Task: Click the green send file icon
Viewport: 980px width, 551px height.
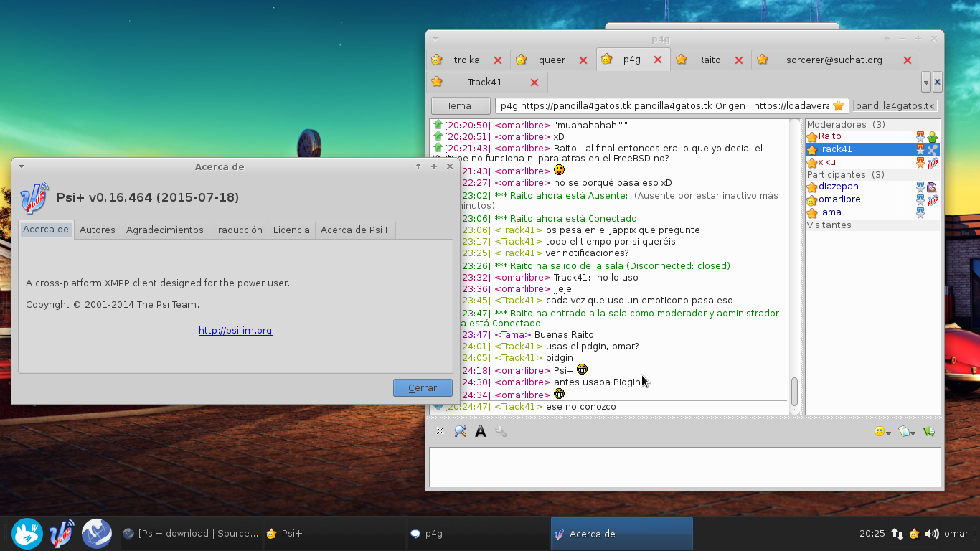Action: (x=929, y=431)
